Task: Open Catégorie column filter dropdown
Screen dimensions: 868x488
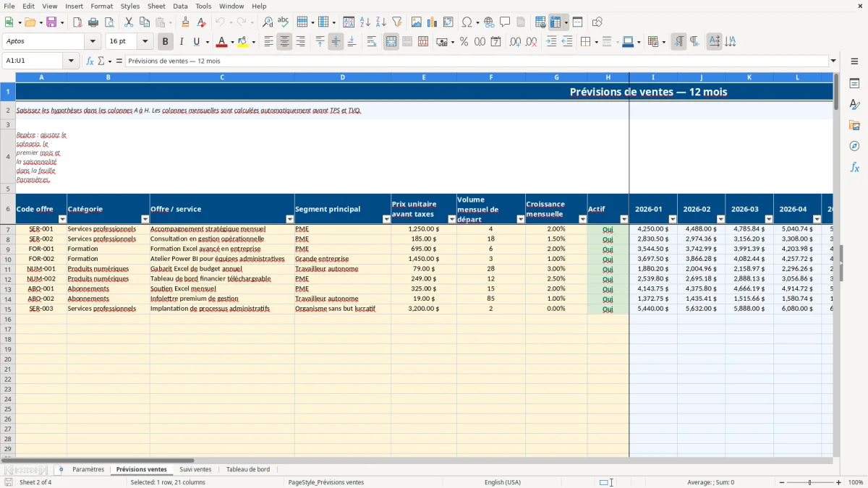Action: point(145,219)
